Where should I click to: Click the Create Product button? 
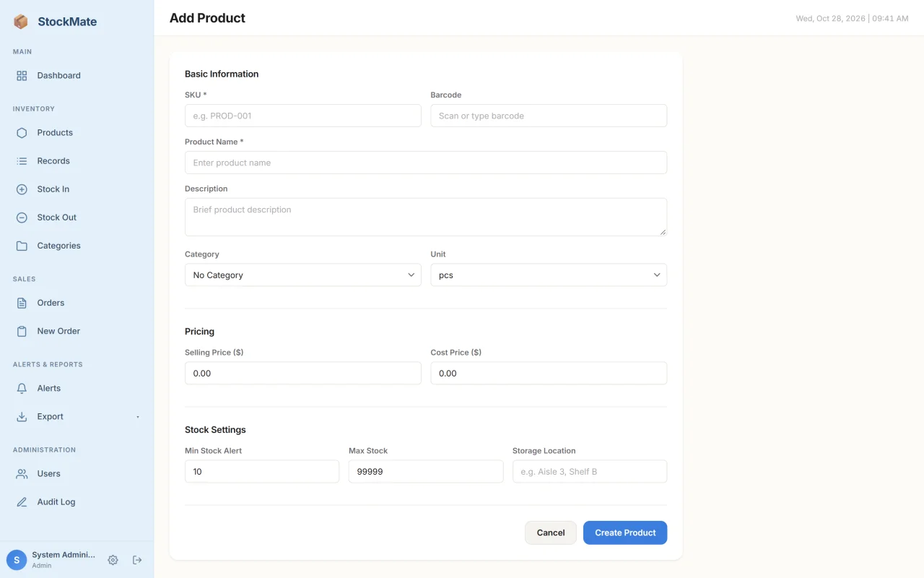point(625,532)
